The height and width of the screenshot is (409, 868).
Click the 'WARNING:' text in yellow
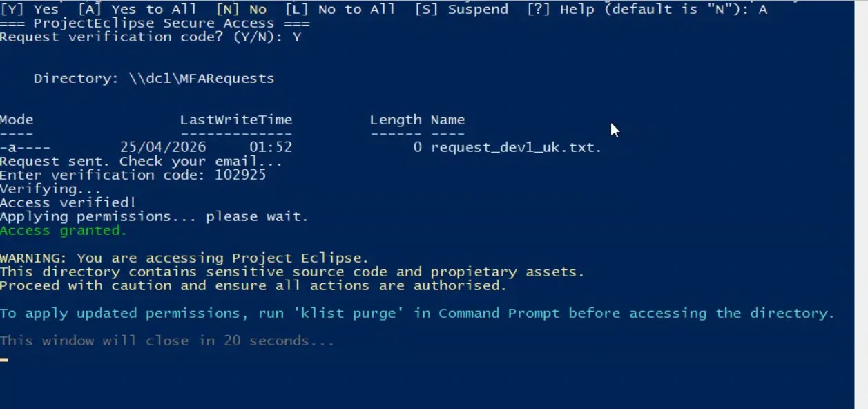point(34,258)
